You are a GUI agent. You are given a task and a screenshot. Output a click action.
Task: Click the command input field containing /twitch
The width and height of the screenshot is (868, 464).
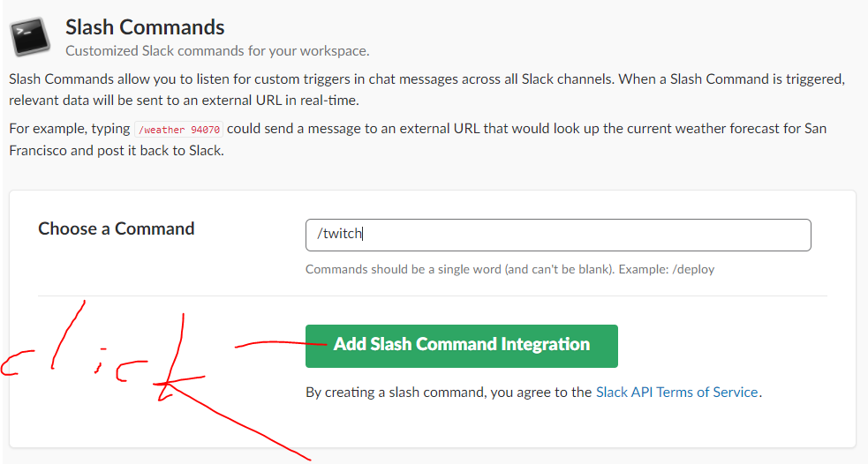point(558,235)
